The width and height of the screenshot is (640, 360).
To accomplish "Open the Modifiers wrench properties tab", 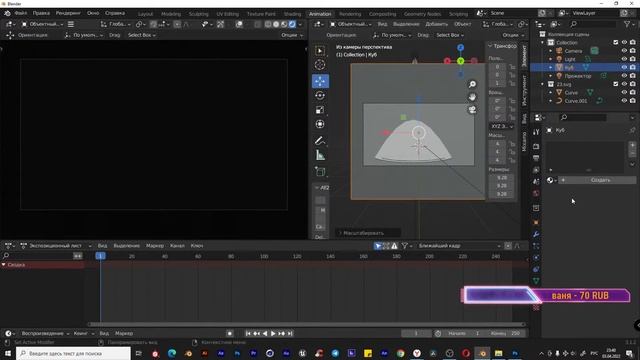I will point(536,234).
